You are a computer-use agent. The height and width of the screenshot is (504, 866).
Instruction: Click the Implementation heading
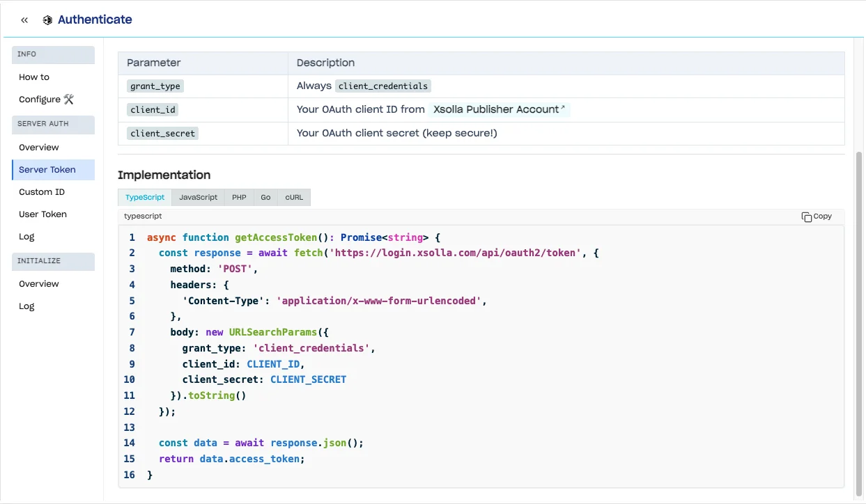click(164, 175)
